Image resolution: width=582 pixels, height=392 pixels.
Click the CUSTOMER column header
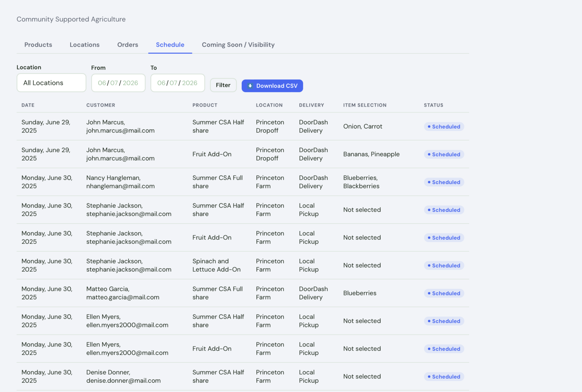point(101,105)
